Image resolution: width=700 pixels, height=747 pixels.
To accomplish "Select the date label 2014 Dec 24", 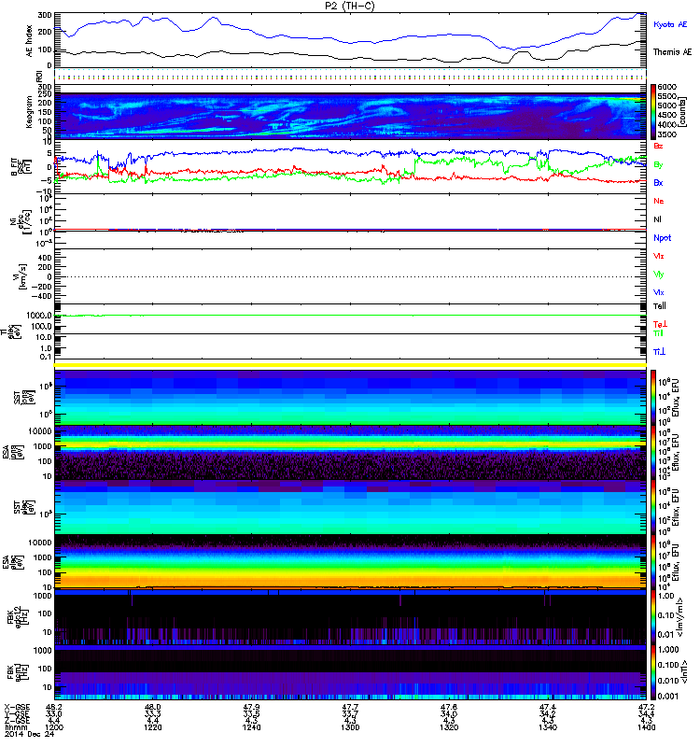I will point(30,734).
